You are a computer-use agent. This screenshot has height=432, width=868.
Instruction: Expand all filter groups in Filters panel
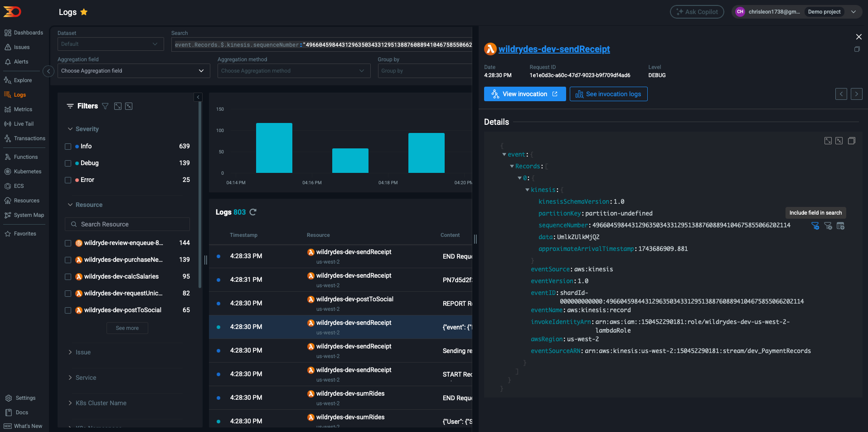point(118,106)
